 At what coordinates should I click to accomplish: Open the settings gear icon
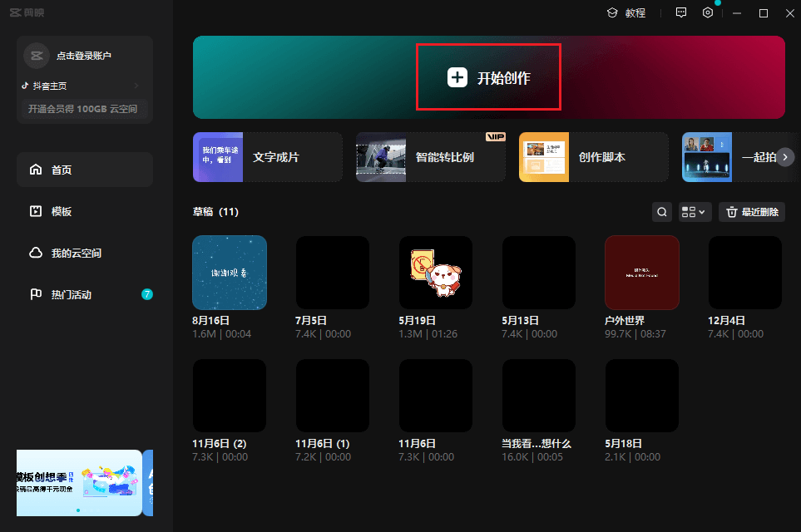coord(707,12)
